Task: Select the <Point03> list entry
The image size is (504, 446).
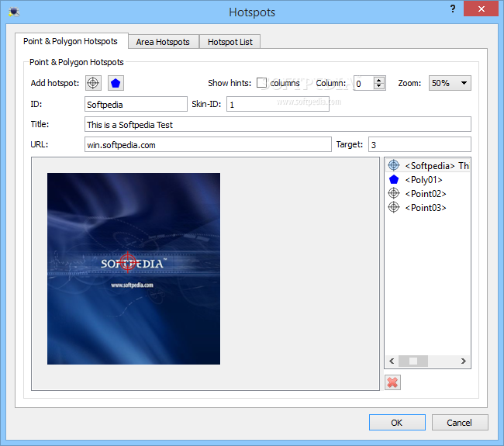Action: point(428,207)
